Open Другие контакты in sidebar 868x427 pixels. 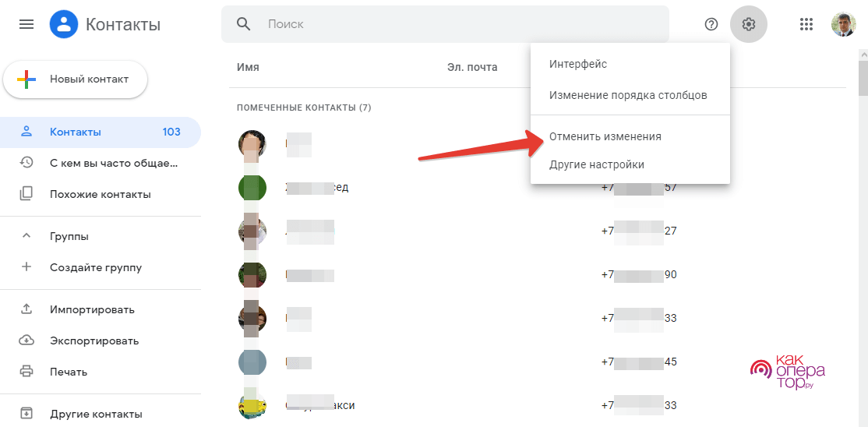tap(96, 414)
